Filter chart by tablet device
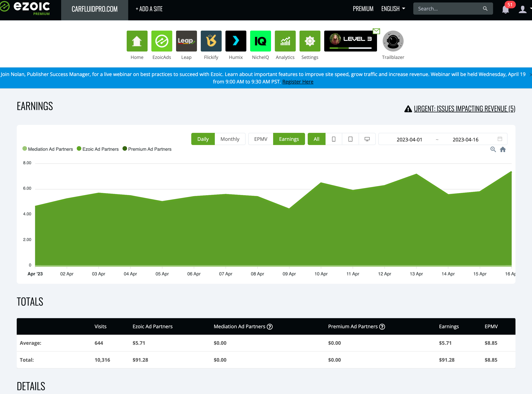This screenshot has width=532, height=394. coord(350,139)
